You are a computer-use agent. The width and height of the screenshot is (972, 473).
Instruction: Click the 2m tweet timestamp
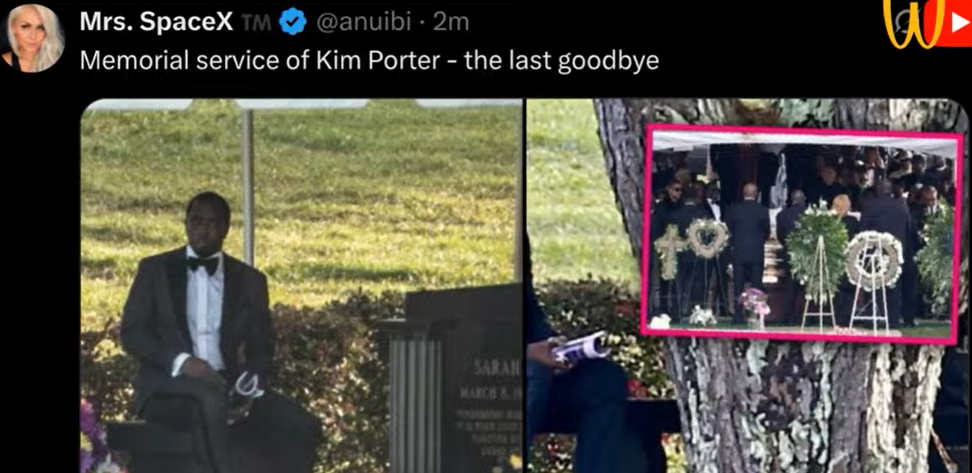tap(451, 23)
